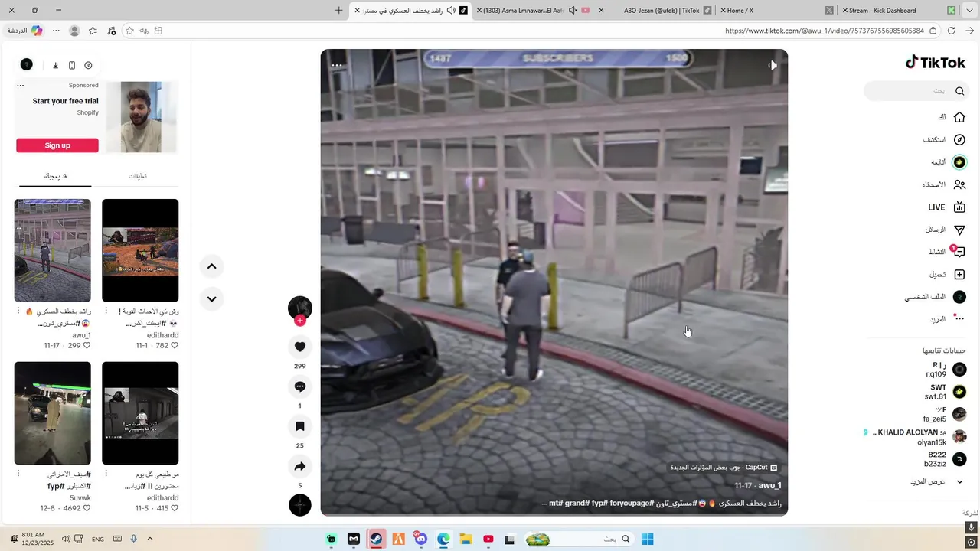Go to previous video with up chevron

(x=212, y=266)
